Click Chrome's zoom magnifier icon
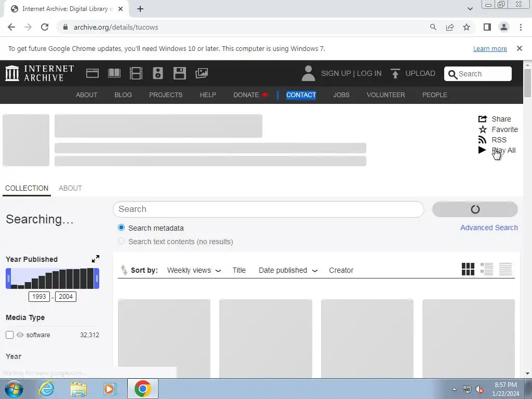 tap(433, 27)
